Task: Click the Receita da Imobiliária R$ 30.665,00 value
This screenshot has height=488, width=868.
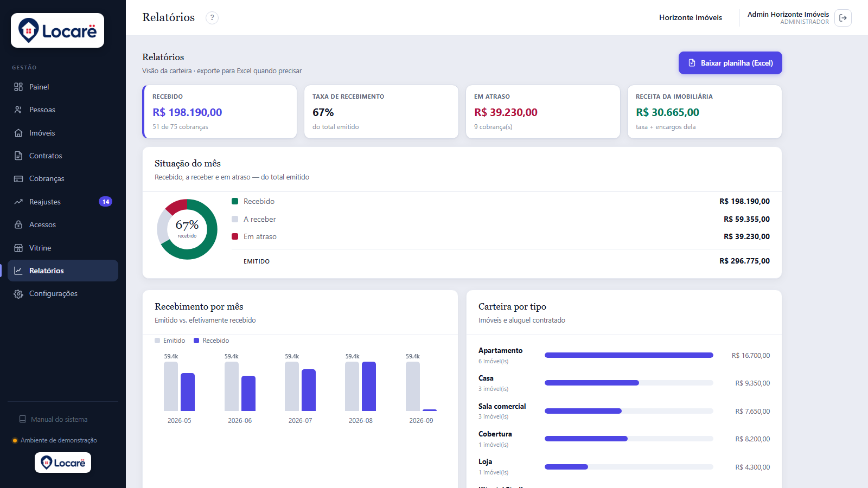Action: click(x=667, y=112)
